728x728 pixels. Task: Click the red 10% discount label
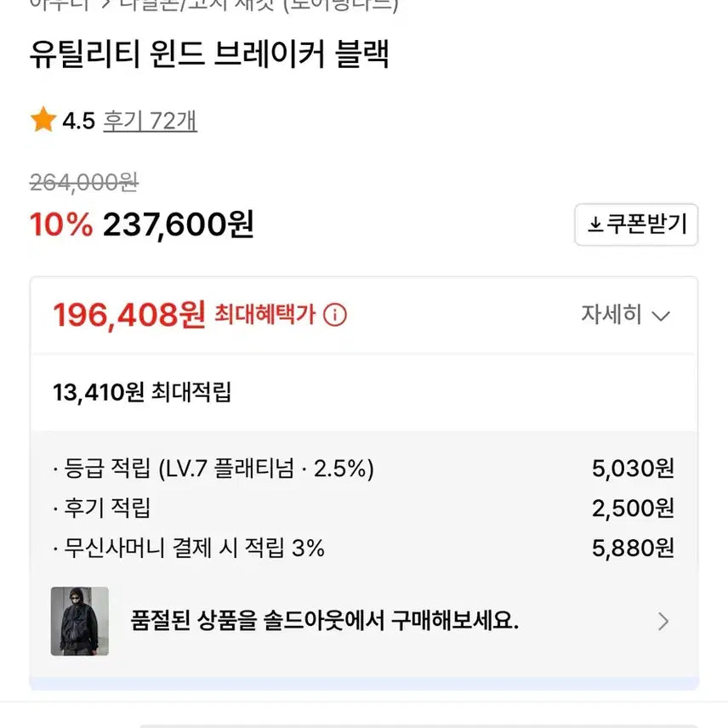point(60,225)
